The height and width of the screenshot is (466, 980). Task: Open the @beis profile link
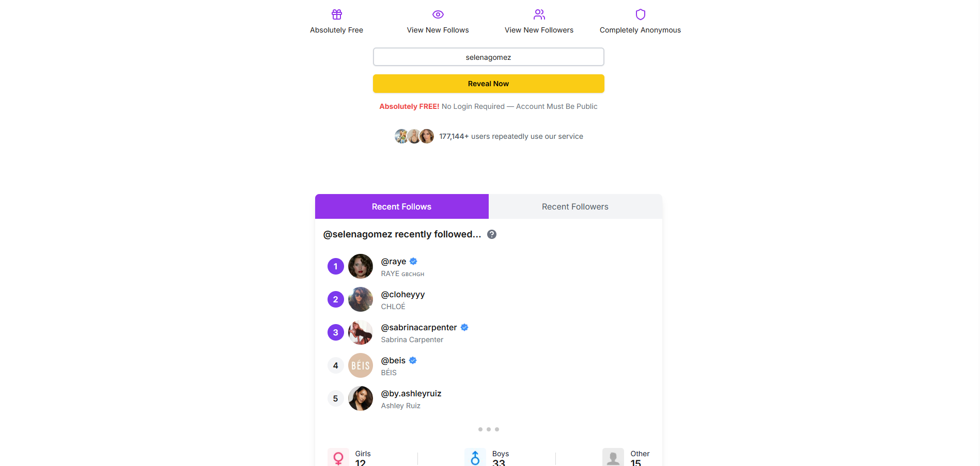(x=393, y=361)
